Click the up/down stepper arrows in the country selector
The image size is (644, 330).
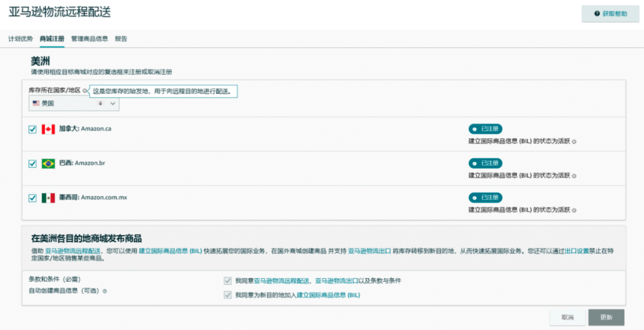[x=100, y=104]
